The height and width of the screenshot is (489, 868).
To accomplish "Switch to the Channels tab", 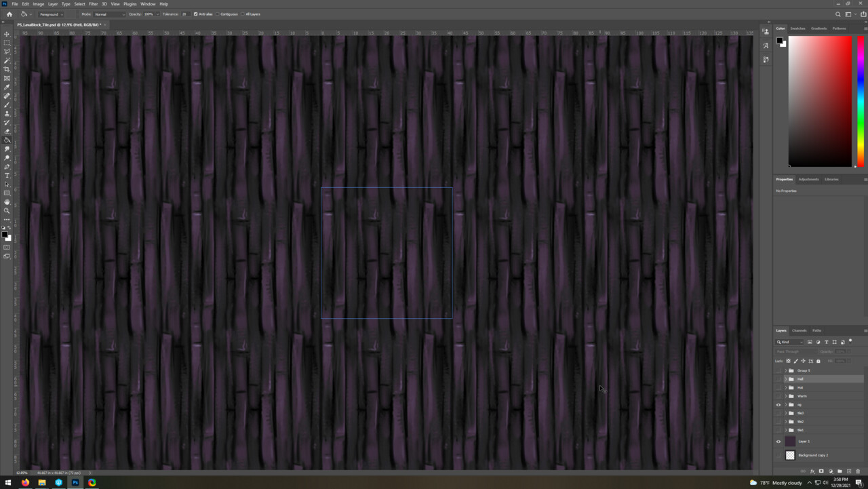I will coord(800,330).
